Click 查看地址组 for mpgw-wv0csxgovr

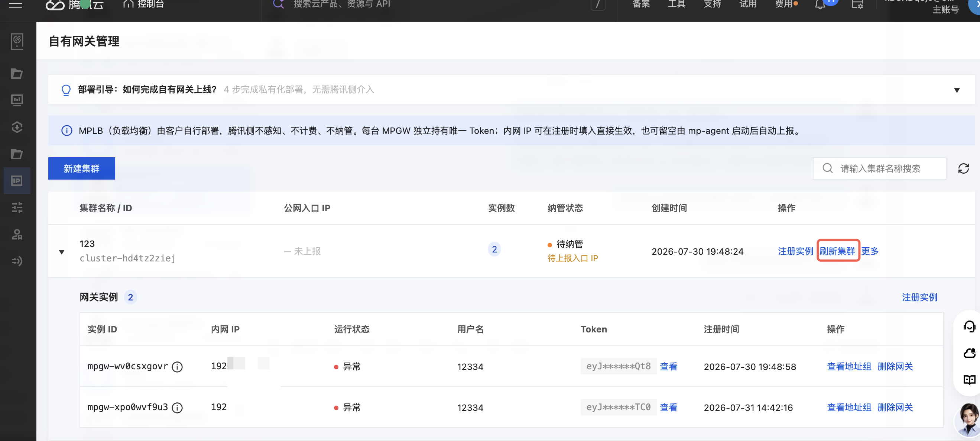[x=849, y=366]
